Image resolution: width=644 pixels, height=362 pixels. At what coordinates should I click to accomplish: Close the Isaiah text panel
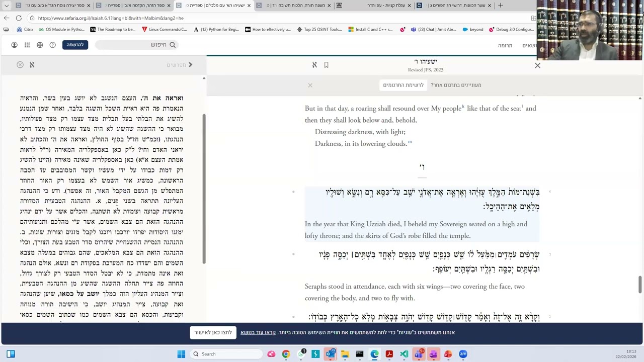[537, 65]
